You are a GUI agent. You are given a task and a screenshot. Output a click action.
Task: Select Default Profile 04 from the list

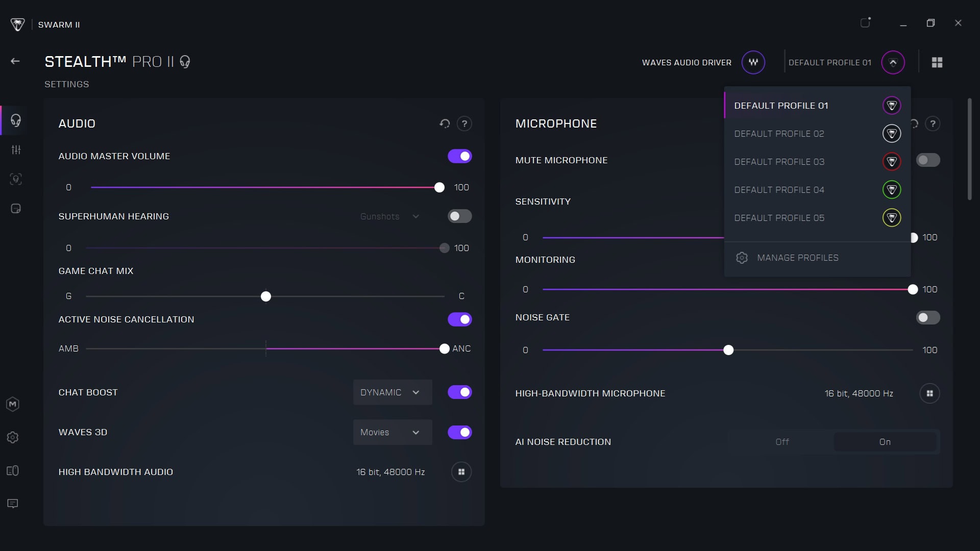pyautogui.click(x=818, y=190)
